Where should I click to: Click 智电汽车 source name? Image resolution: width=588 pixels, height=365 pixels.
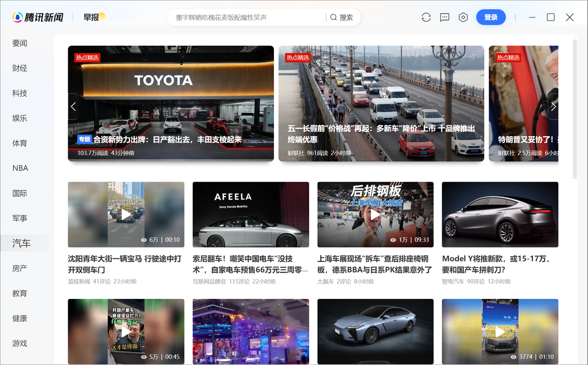pyautogui.click(x=453, y=282)
